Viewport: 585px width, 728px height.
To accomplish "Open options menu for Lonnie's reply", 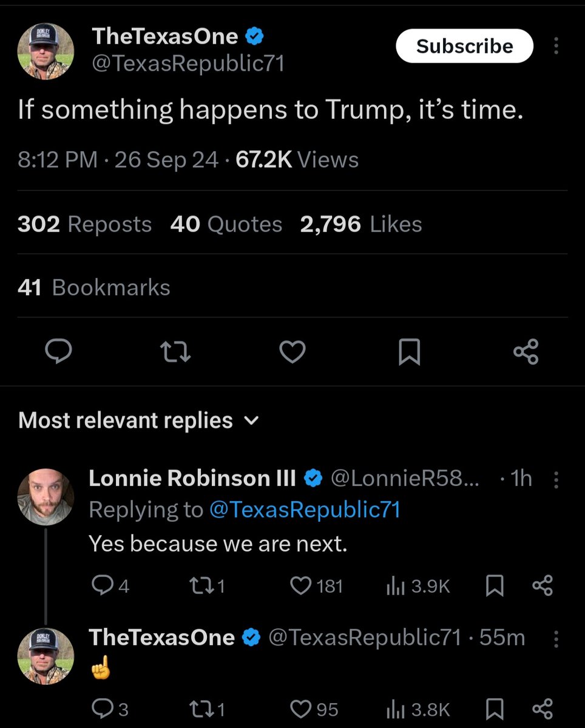I will click(x=556, y=480).
